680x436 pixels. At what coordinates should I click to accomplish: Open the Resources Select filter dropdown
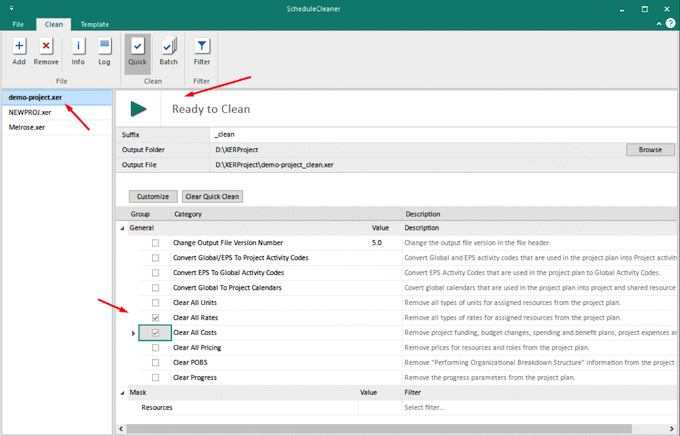pyautogui.click(x=539, y=407)
